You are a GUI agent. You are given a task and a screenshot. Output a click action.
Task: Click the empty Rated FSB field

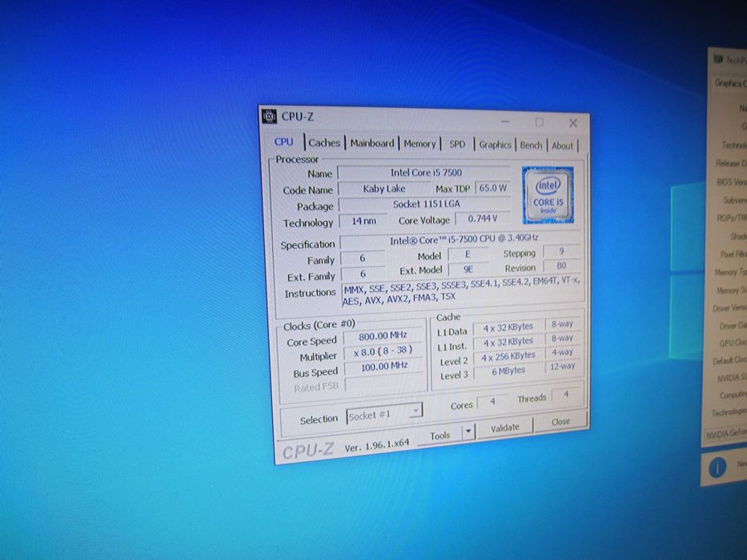tap(384, 383)
